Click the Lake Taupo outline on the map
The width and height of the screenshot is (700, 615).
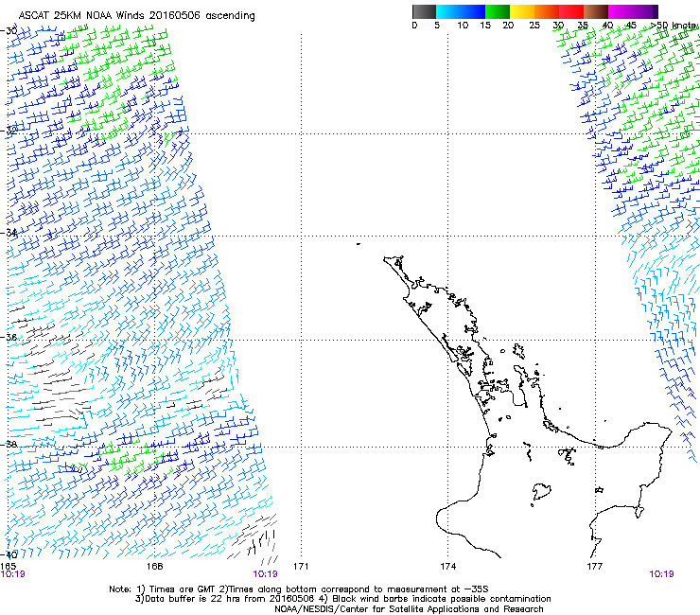tap(541, 492)
